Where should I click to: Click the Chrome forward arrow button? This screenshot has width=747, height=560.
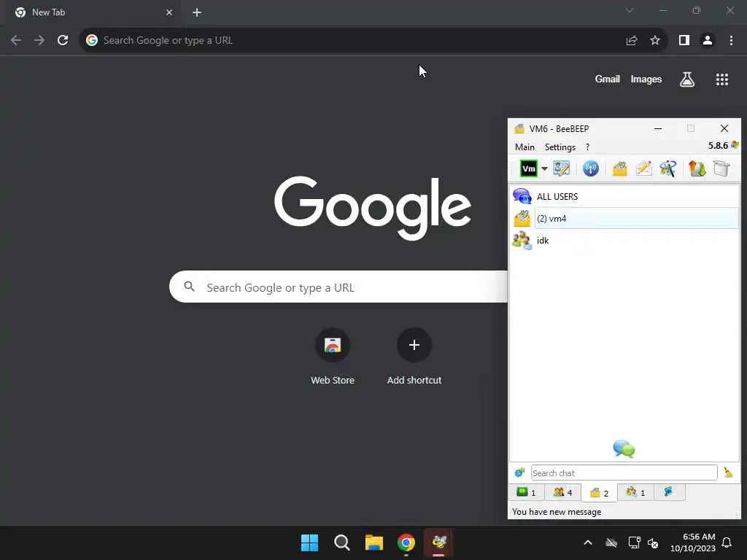click(x=39, y=41)
